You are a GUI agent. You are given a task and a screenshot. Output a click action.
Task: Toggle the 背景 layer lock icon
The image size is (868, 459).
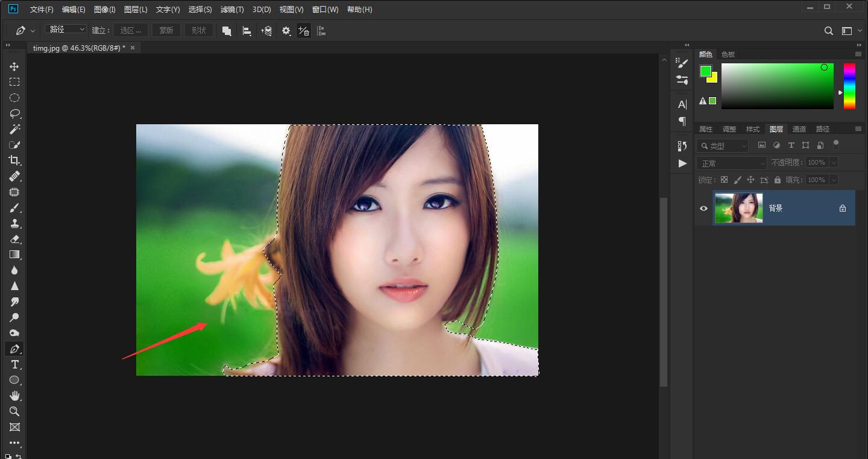[842, 208]
